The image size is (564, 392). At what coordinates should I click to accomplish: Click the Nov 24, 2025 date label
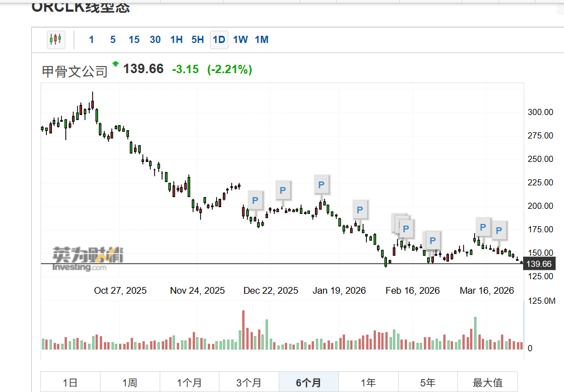[x=198, y=290]
